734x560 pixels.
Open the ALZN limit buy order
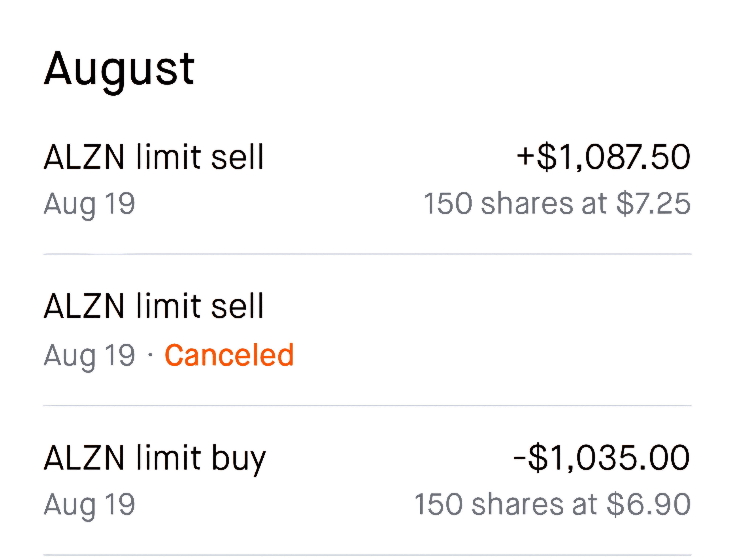pos(155,457)
